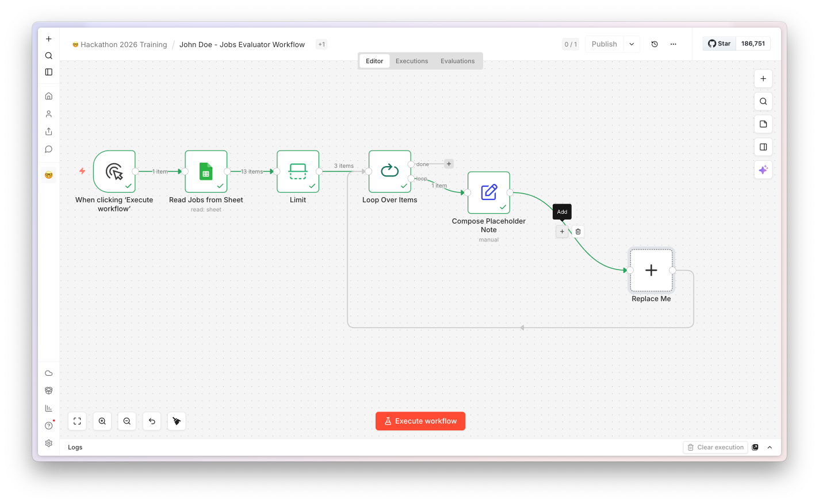The height and width of the screenshot is (504, 819).
Task: Switch to the Executions tab
Action: (412, 61)
